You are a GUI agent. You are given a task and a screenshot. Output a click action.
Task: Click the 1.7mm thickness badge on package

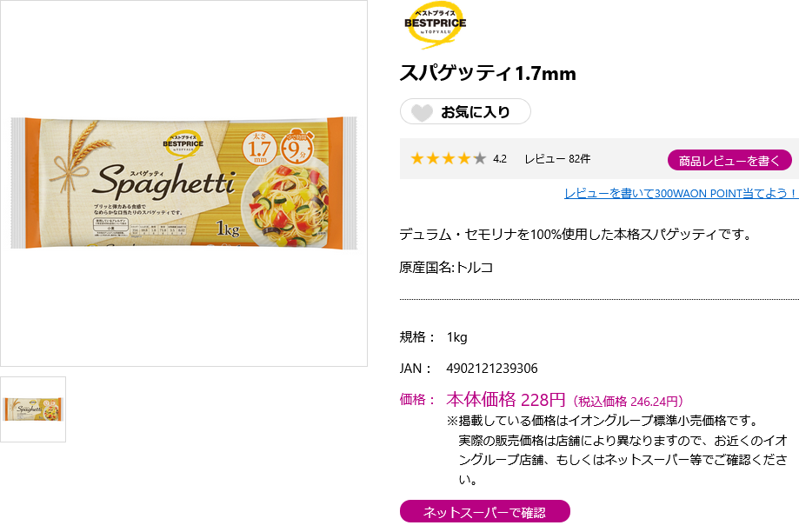point(259,149)
